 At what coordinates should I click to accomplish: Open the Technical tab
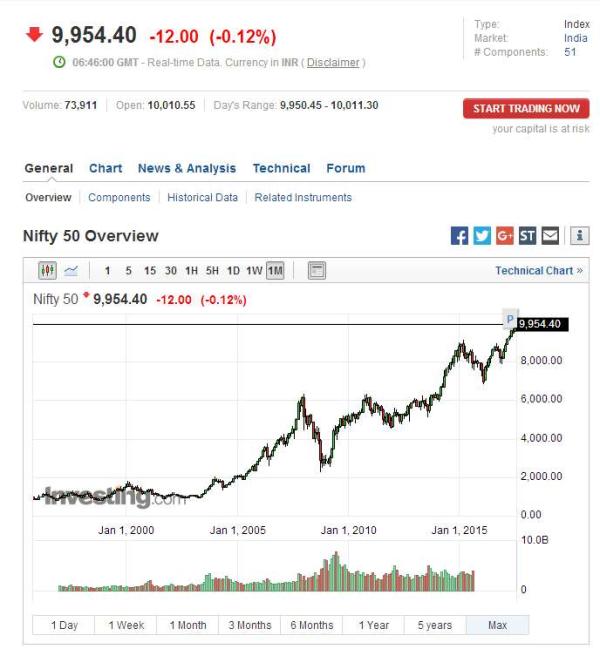coord(281,168)
